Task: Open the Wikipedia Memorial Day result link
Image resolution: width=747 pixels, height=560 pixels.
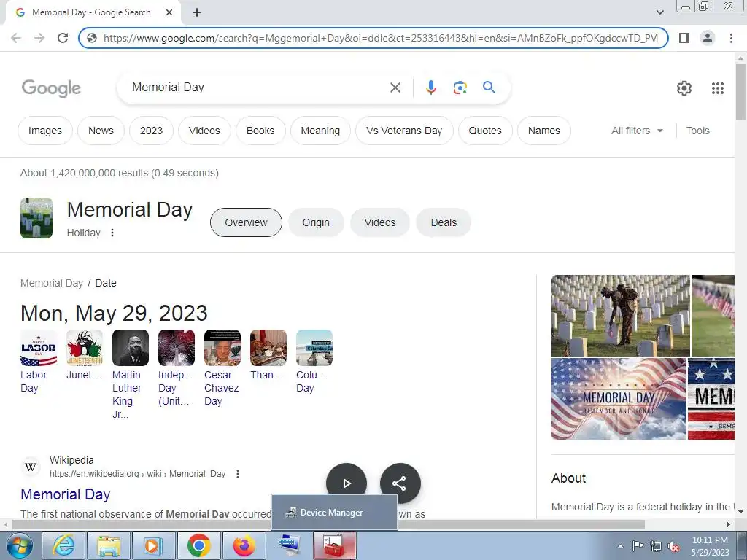Action: [65, 494]
